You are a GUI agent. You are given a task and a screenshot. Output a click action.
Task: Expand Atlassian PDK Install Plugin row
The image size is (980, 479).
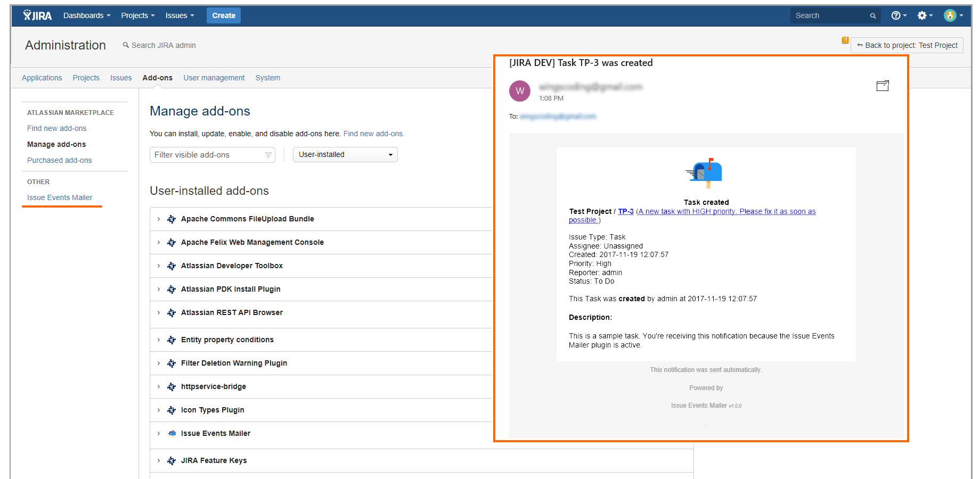click(x=159, y=289)
